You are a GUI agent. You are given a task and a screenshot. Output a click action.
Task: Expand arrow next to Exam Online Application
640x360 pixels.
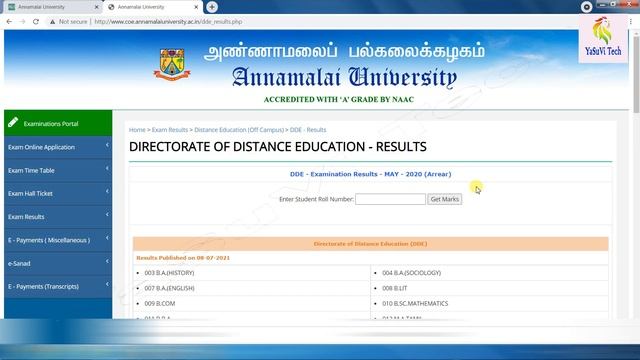(x=107, y=145)
